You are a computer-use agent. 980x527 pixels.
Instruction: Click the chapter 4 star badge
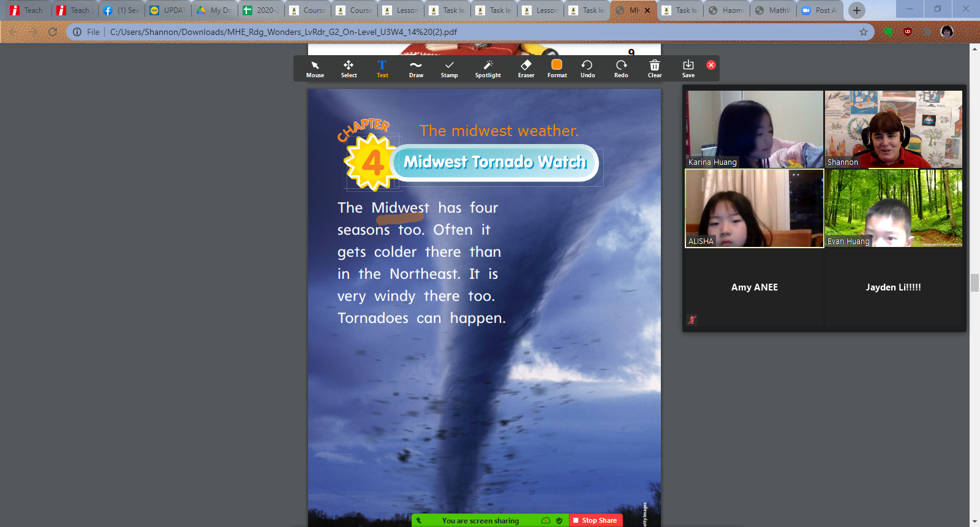tap(371, 162)
